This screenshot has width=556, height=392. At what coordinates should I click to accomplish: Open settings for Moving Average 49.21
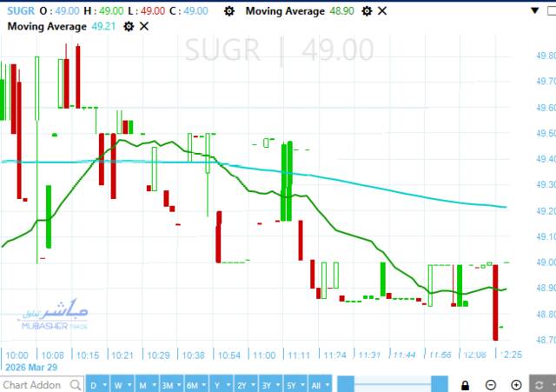coord(129,26)
